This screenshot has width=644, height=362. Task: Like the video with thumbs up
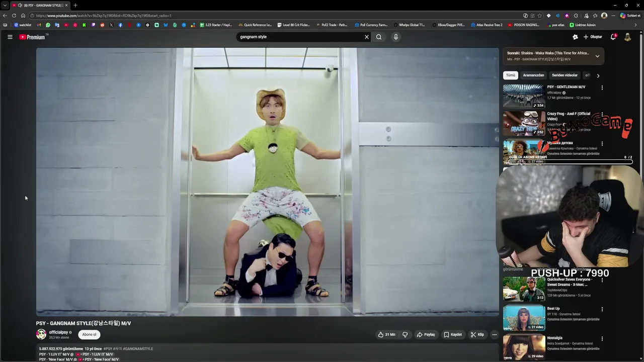pyautogui.click(x=386, y=334)
